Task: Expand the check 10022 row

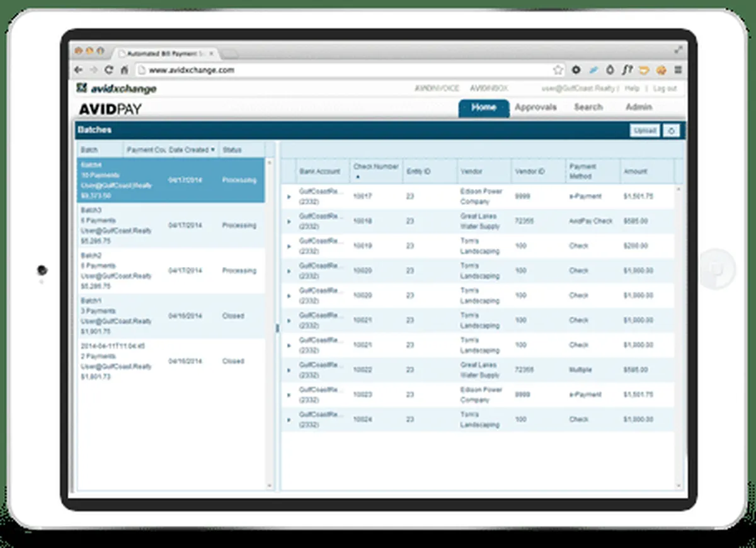Action: click(289, 370)
